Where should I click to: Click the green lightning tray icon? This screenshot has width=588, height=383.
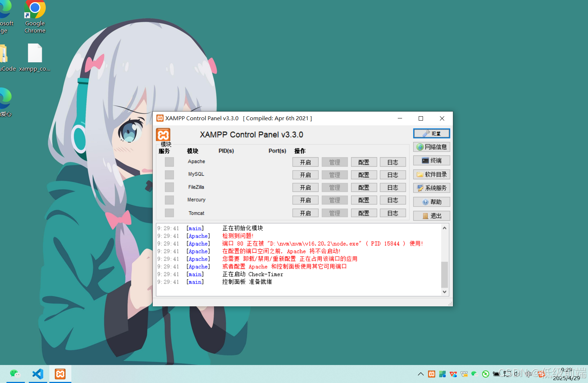pos(486,374)
